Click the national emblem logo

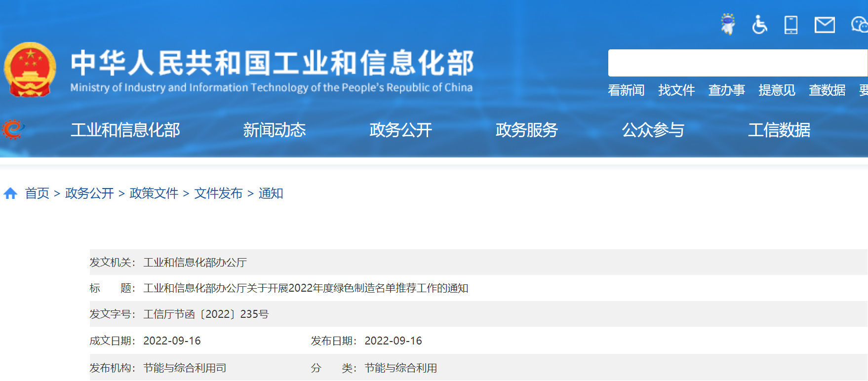coord(30,70)
